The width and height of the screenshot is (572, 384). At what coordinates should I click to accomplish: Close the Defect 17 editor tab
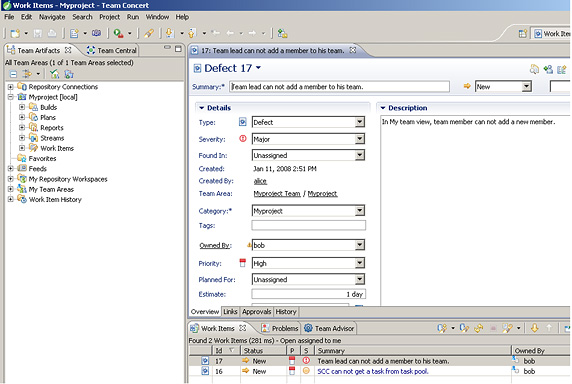click(353, 50)
